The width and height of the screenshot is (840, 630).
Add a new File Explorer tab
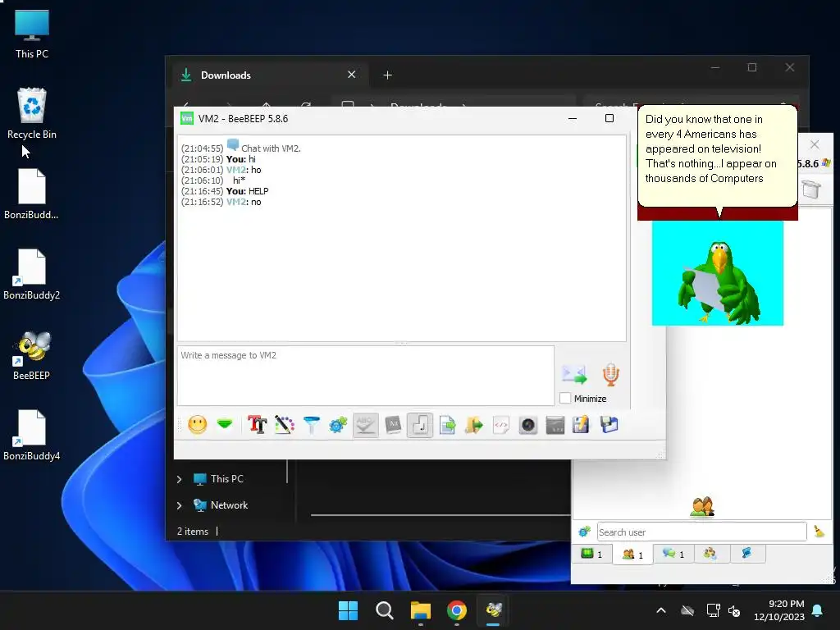pyautogui.click(x=388, y=75)
